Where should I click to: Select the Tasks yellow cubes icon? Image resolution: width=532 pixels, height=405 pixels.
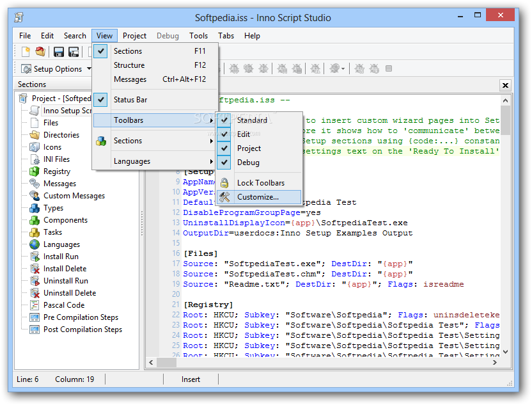pos(35,232)
